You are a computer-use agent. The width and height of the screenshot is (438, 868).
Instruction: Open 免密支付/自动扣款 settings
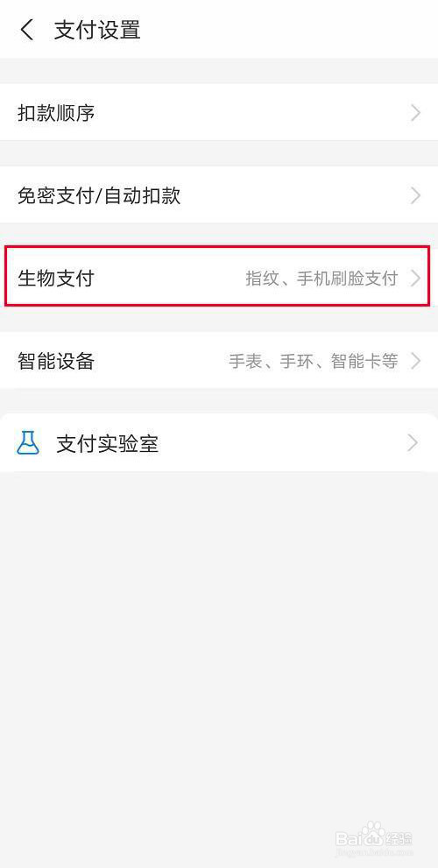coord(219,195)
